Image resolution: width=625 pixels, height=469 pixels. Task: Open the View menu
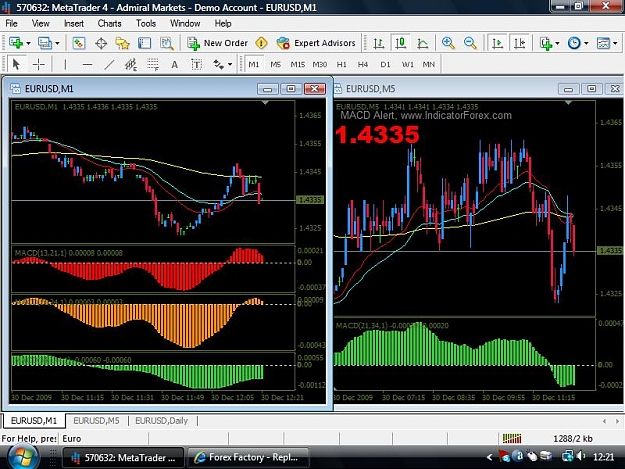(41, 24)
